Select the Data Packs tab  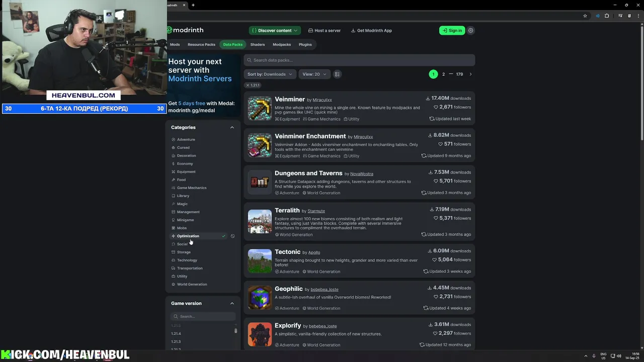[233, 44]
